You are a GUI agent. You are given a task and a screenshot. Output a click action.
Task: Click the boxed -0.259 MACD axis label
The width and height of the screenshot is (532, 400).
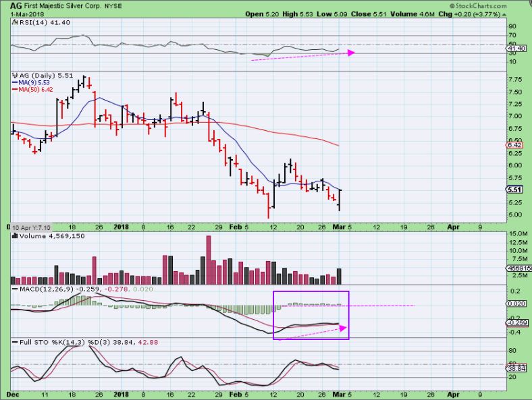[x=517, y=322]
